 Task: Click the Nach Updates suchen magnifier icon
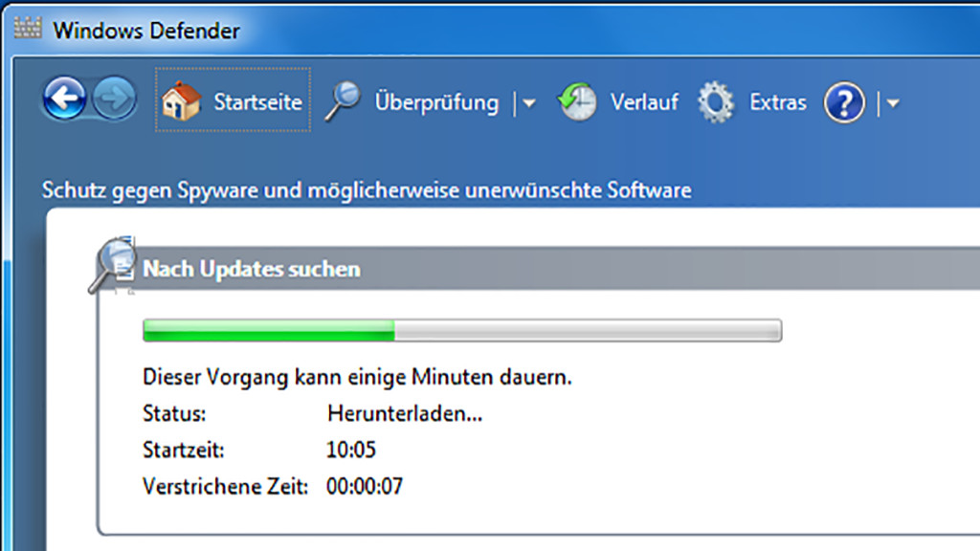(x=113, y=265)
